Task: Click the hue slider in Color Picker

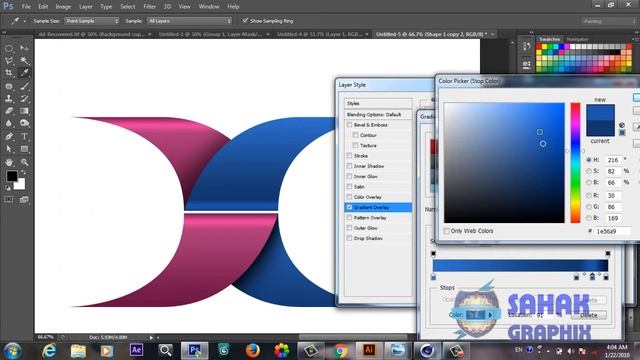Action: 575,163
